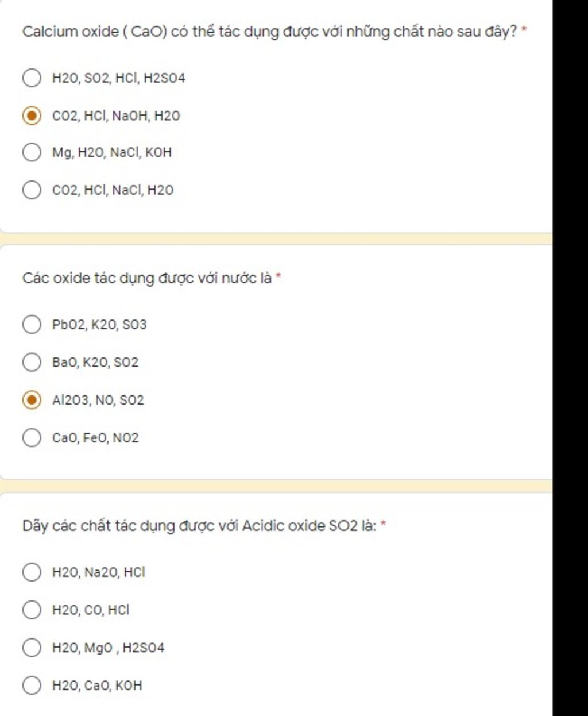Pick the Mg, H2O, NaCl, KOH option
588x716 pixels.
(x=32, y=152)
